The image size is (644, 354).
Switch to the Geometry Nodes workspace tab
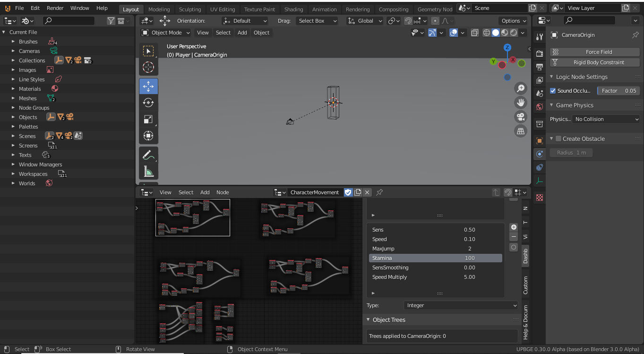[435, 9]
